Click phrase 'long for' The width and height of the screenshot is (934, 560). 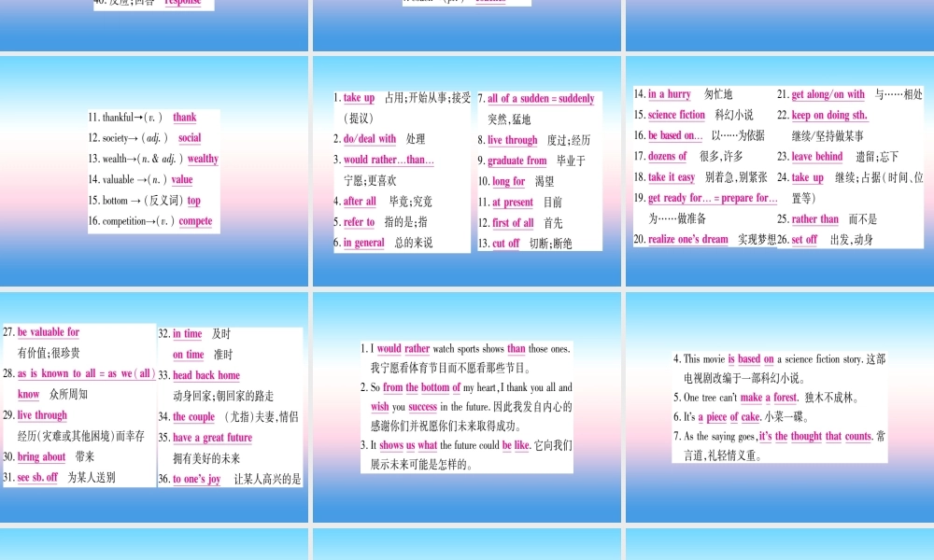coord(509,181)
